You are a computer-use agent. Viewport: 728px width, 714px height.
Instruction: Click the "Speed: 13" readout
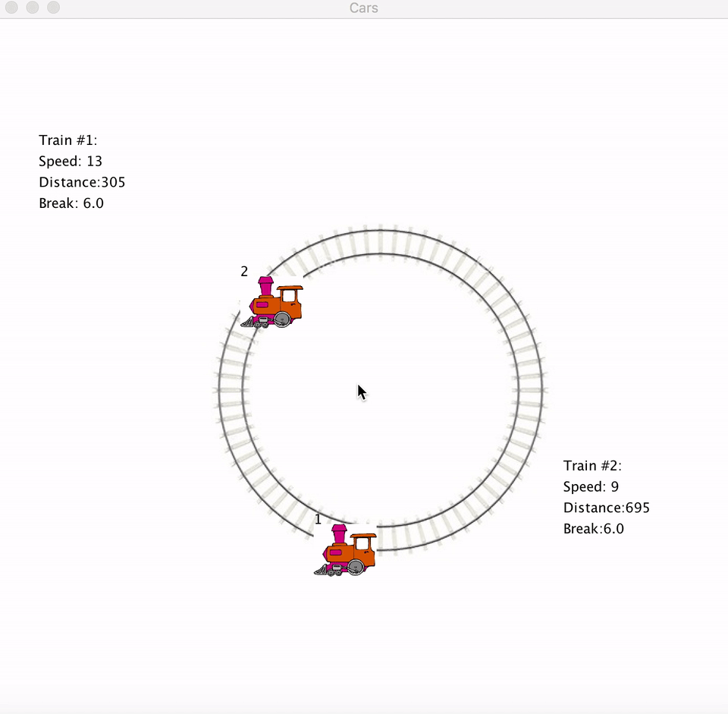tap(71, 161)
